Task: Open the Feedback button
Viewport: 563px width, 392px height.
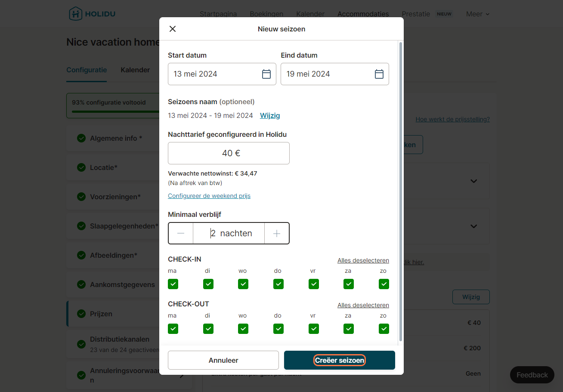Action: [x=532, y=375]
